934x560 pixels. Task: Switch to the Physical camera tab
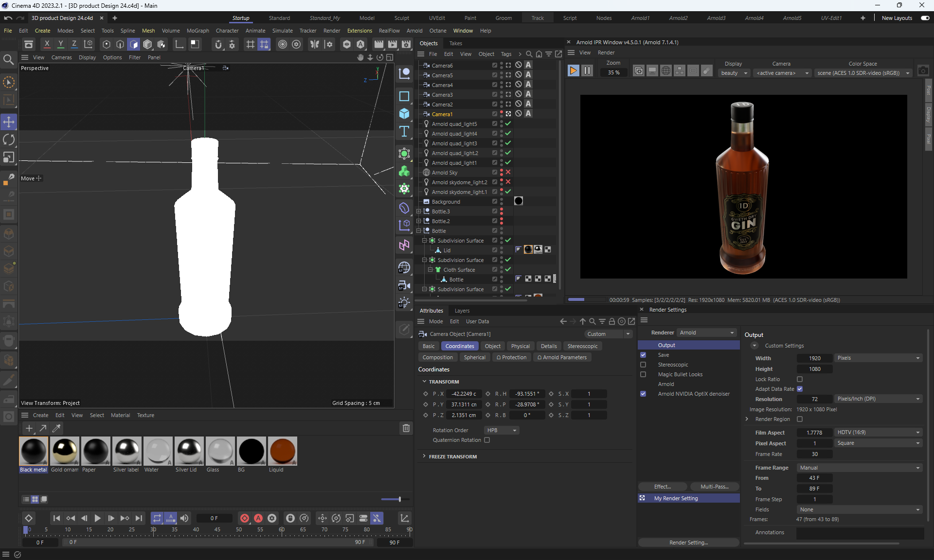pyautogui.click(x=520, y=346)
